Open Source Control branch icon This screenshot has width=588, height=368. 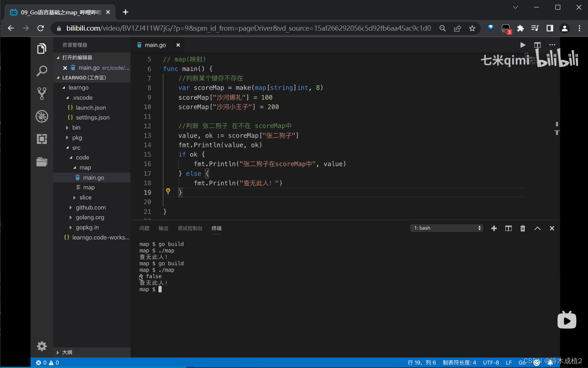pyautogui.click(x=42, y=93)
